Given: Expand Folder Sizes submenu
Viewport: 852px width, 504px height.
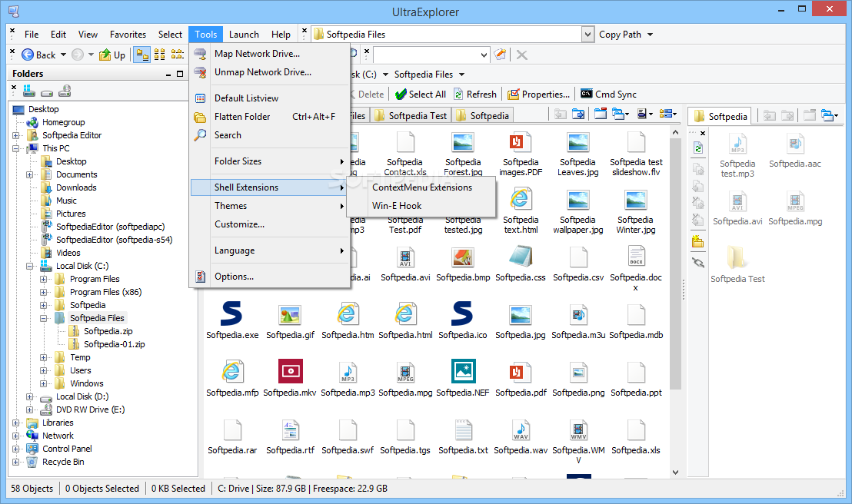Looking at the screenshot, I should coord(269,161).
